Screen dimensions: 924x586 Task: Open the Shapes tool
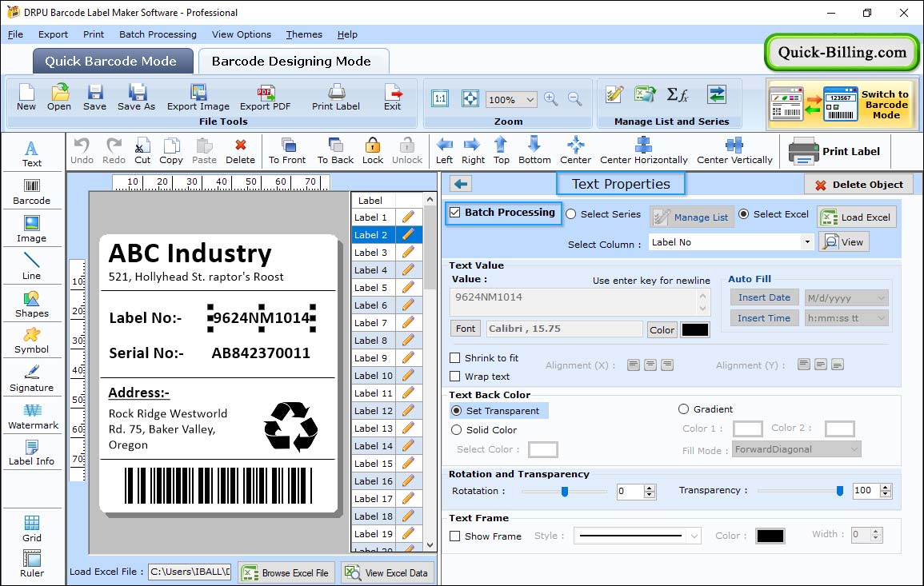point(32,304)
